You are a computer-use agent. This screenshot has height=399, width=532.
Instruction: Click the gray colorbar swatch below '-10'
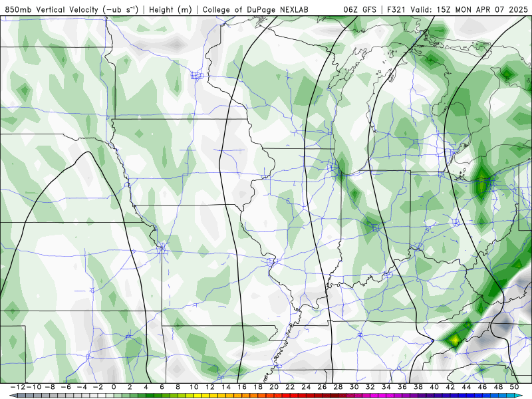tap(37, 396)
